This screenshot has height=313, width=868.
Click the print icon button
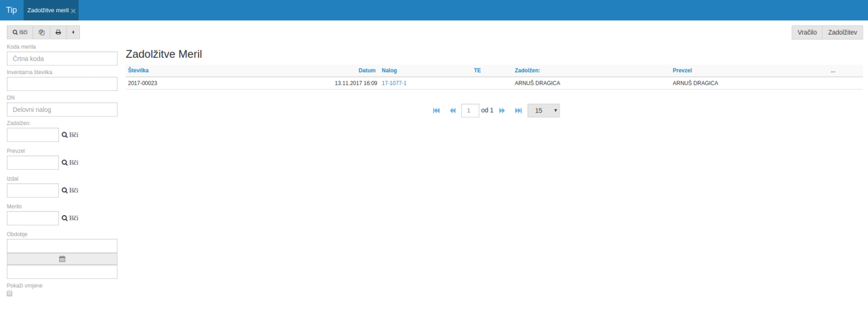(x=58, y=32)
